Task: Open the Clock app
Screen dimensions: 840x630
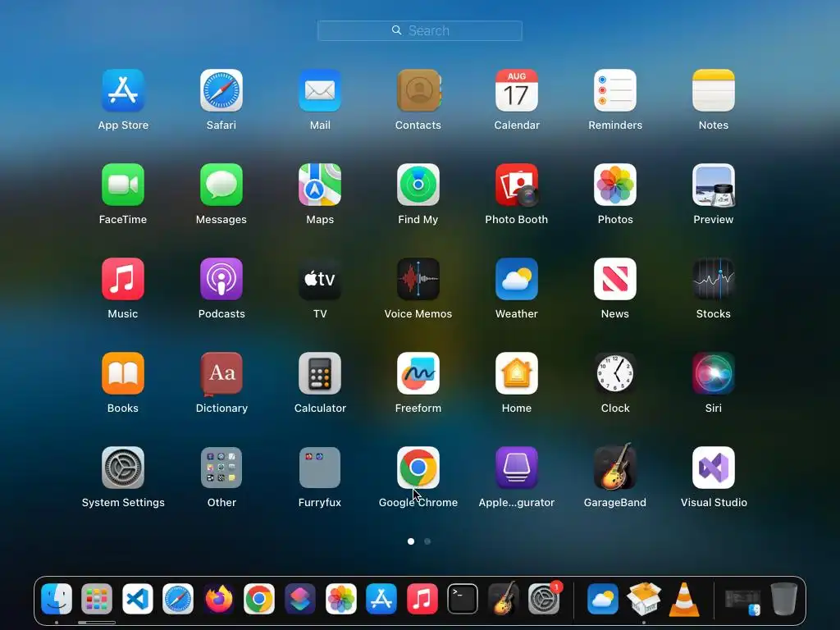Action: 615,373
